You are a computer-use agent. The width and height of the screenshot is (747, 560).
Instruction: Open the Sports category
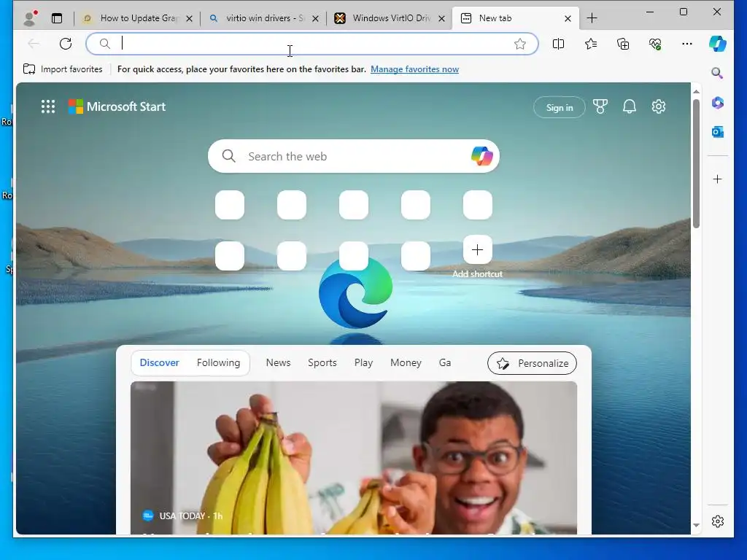322,363
